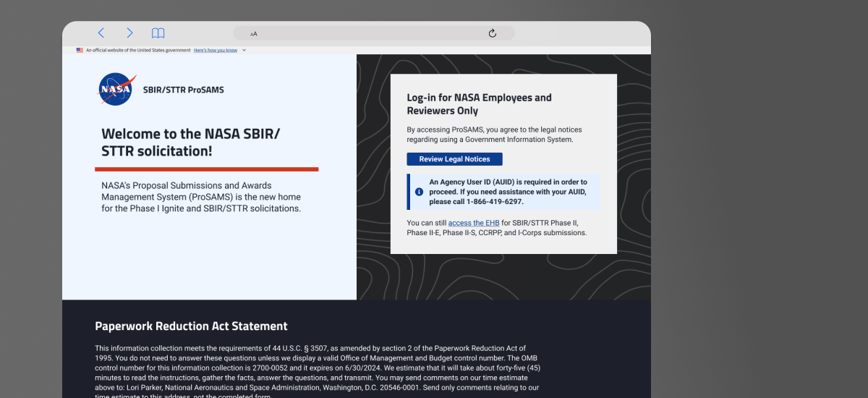Open the bookmarks book icon

[x=158, y=33]
